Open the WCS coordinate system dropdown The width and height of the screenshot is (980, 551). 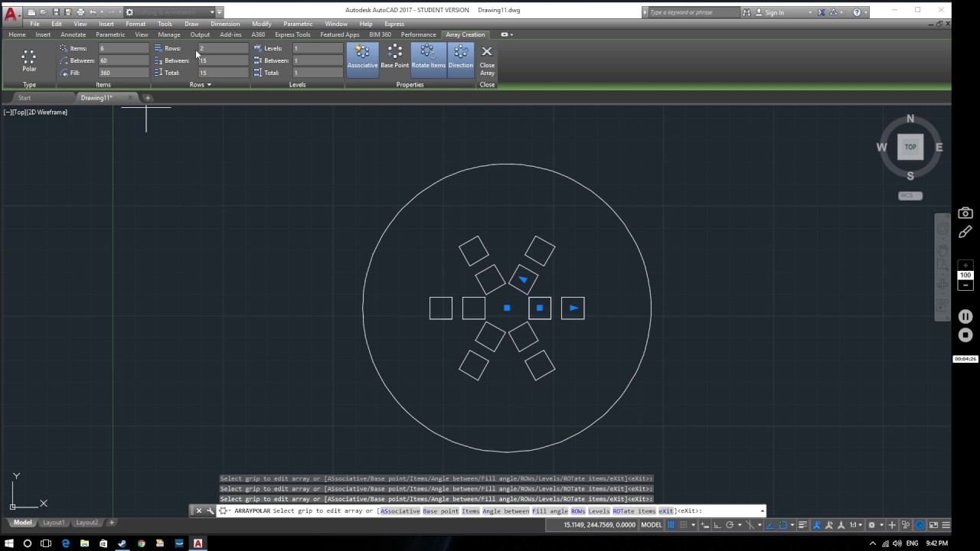(910, 195)
